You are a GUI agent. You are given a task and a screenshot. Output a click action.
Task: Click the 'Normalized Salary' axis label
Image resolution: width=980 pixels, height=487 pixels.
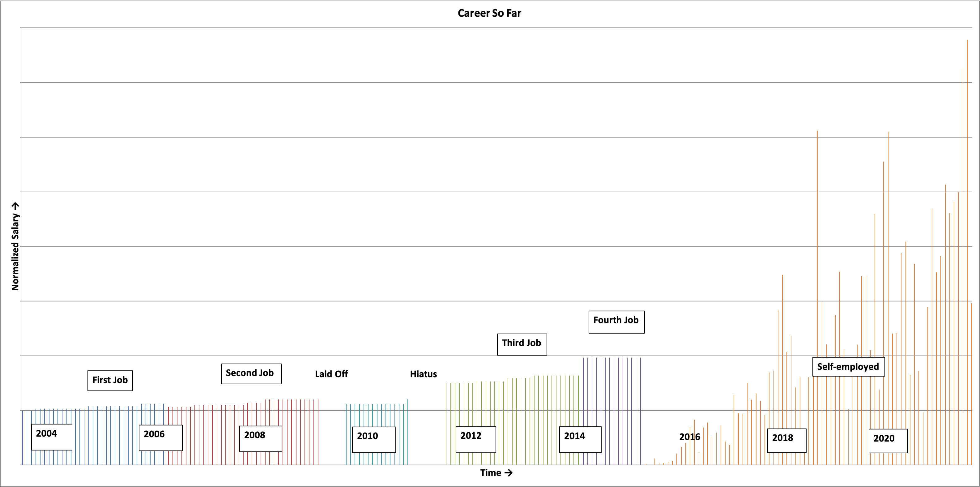[15, 246]
